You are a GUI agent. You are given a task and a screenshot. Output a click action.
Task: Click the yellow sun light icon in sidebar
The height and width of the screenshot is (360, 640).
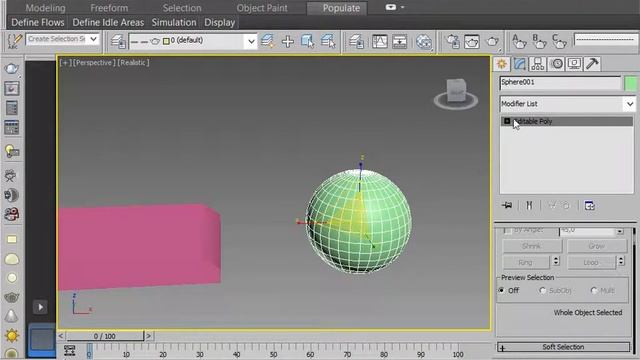[11, 336]
